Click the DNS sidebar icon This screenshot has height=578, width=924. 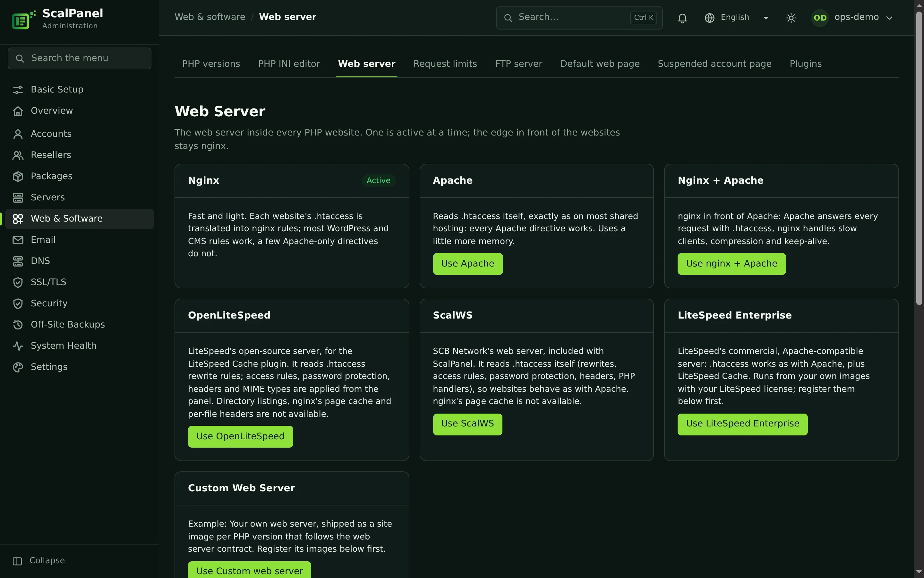coord(18,261)
